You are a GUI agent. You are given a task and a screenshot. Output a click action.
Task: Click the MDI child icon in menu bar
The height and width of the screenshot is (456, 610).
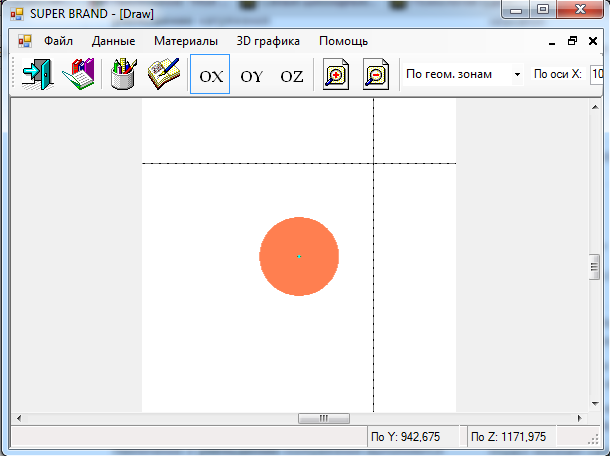[x=25, y=41]
